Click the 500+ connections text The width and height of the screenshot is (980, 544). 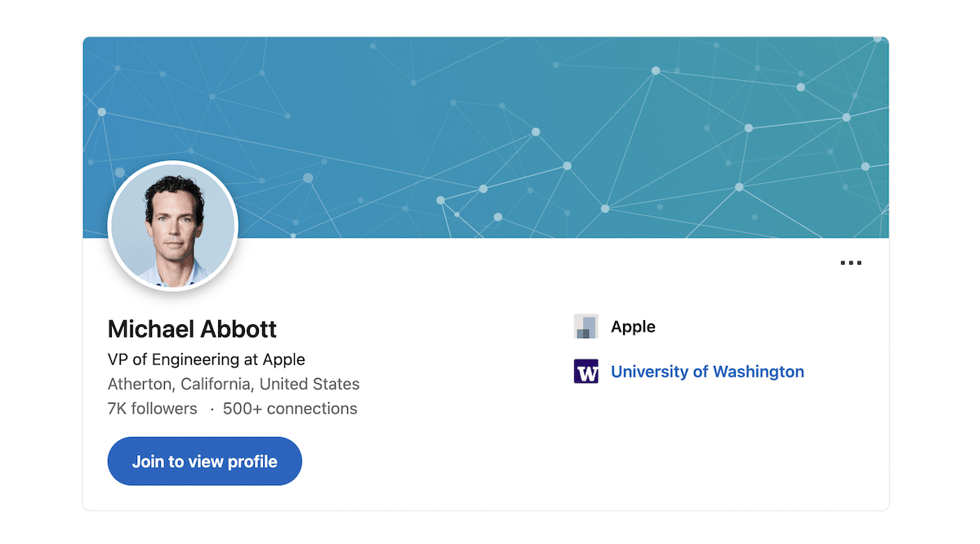click(290, 408)
